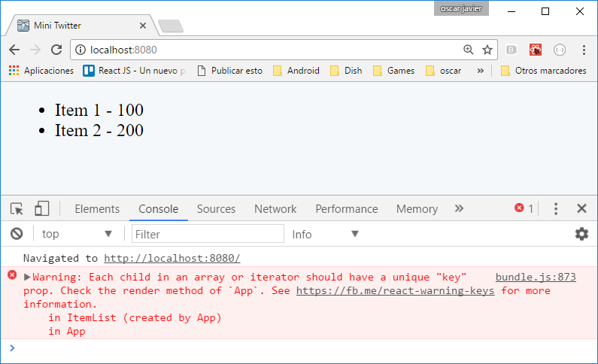Click the 'in ItemList (created by App)' line
Screen dimensions: 598x364
coord(135,318)
